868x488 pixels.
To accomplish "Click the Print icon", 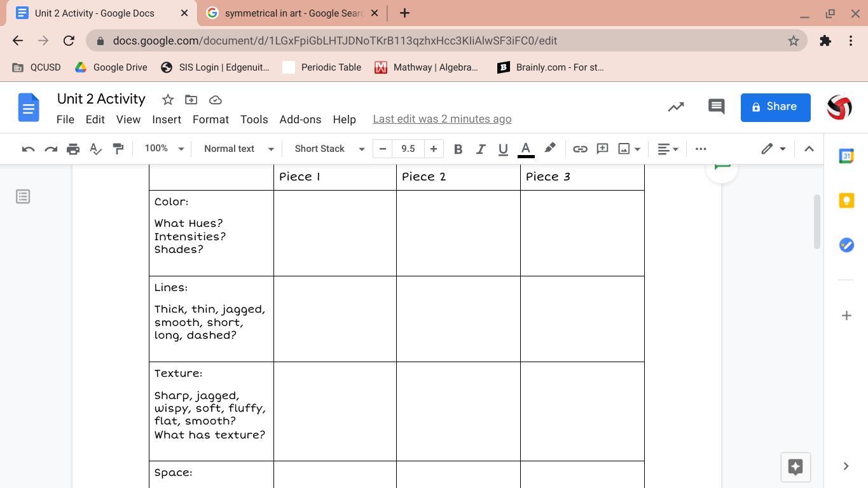I will 73,149.
